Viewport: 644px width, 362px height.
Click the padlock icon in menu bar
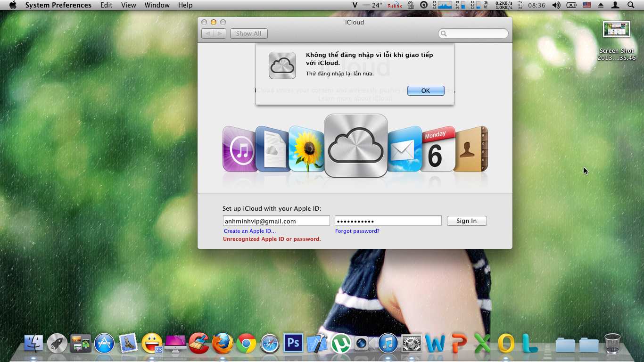point(411,5)
